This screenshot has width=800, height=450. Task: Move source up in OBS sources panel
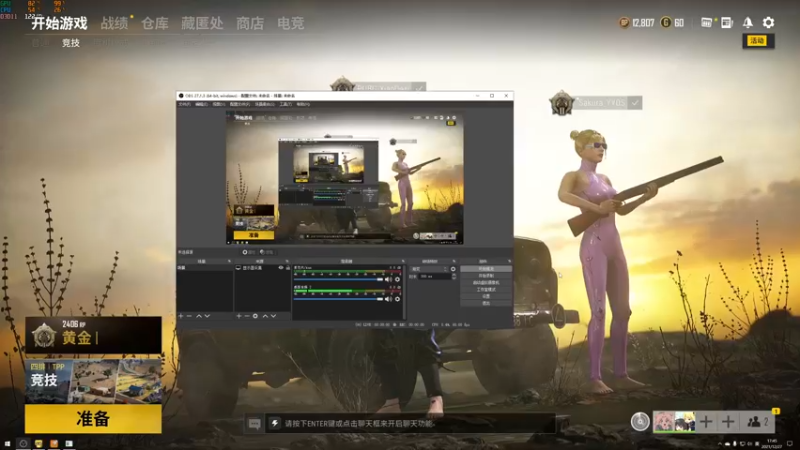pos(265,316)
